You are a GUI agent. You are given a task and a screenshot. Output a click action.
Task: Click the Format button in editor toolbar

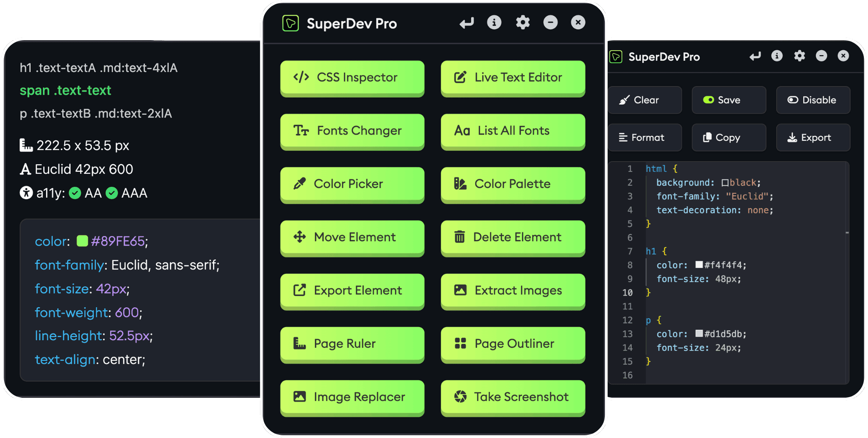[644, 138]
